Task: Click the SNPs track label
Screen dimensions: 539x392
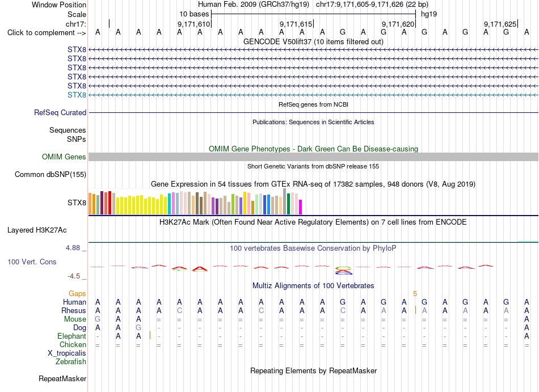Action: (77, 139)
